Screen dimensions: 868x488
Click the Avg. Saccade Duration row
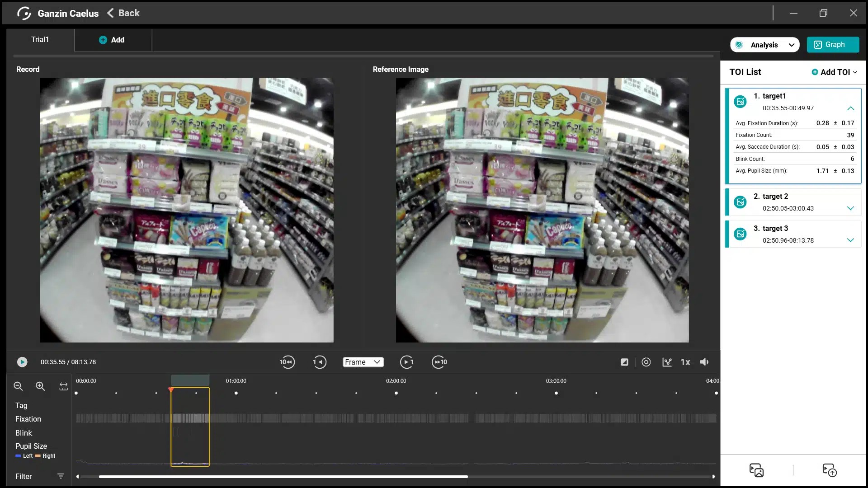tap(795, 147)
